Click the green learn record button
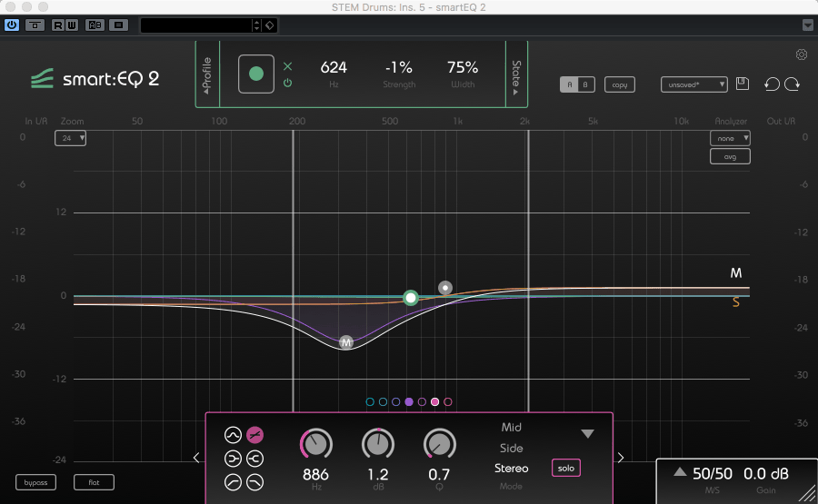This screenshot has height=504, width=818. 256,74
